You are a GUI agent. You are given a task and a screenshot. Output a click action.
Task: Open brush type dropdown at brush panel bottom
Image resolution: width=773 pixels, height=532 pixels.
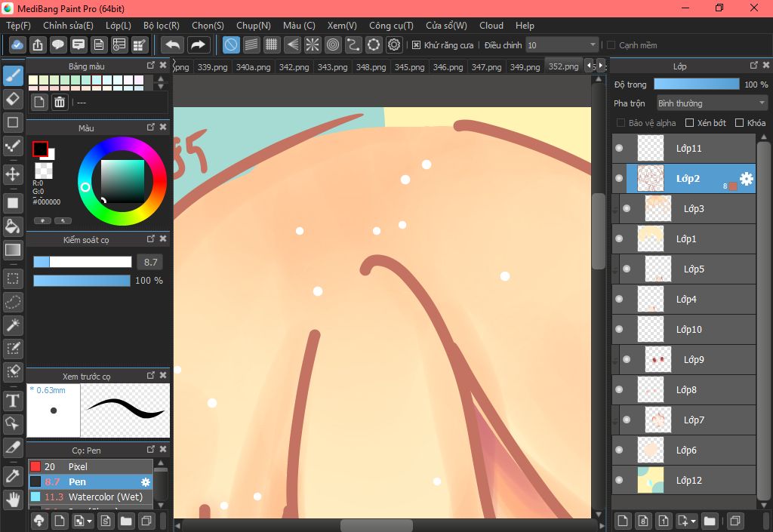[x=89, y=521]
